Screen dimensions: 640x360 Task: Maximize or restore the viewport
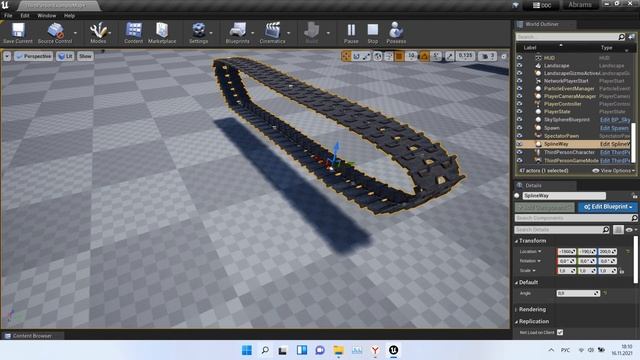[504, 56]
